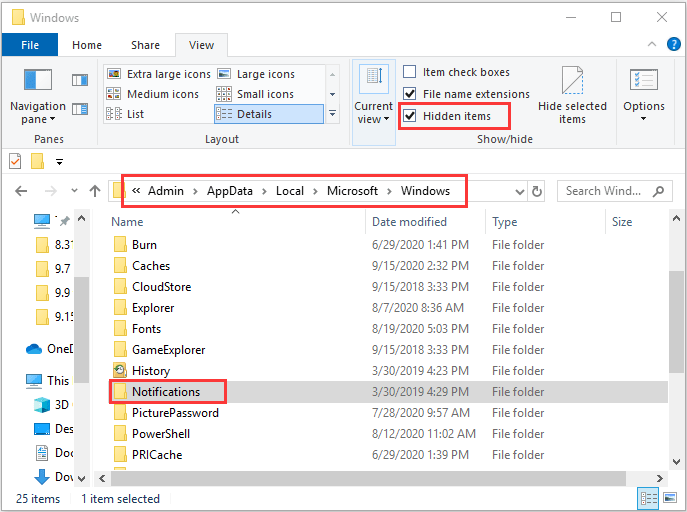Toggle the Preview pane icon
Viewport: 687px width, 512px height.
(80, 80)
